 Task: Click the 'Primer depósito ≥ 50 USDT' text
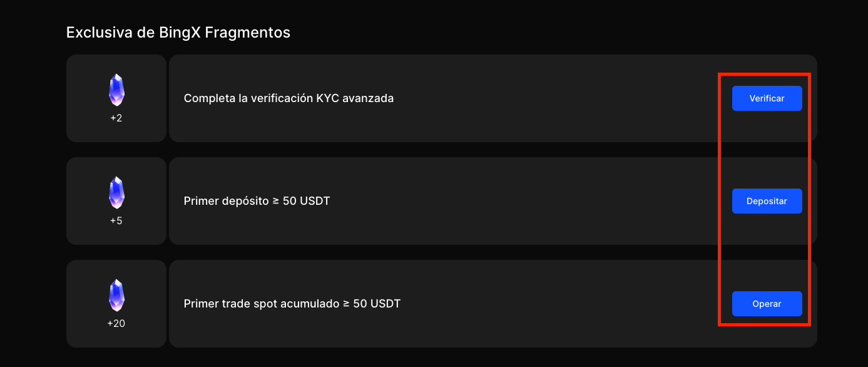point(257,201)
